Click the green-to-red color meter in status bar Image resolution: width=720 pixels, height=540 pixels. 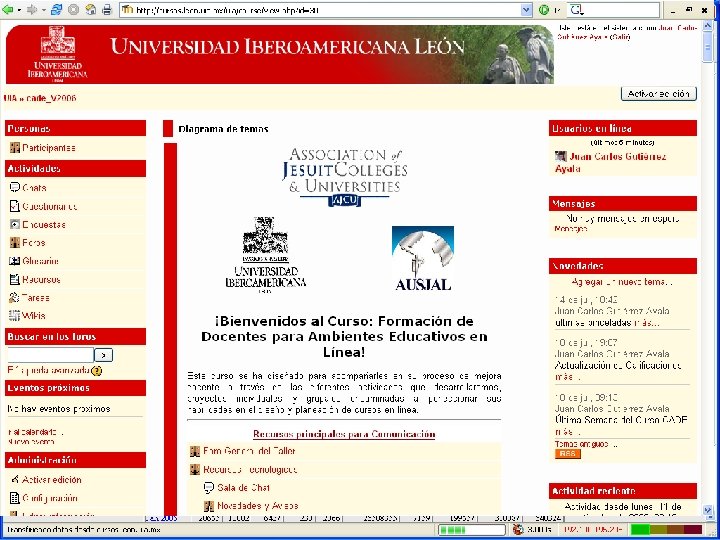[667, 529]
